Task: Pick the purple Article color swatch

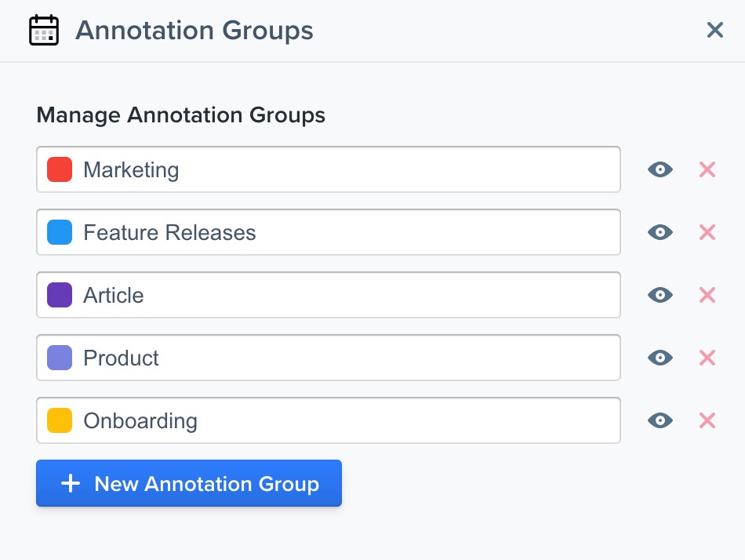Action: point(60,295)
